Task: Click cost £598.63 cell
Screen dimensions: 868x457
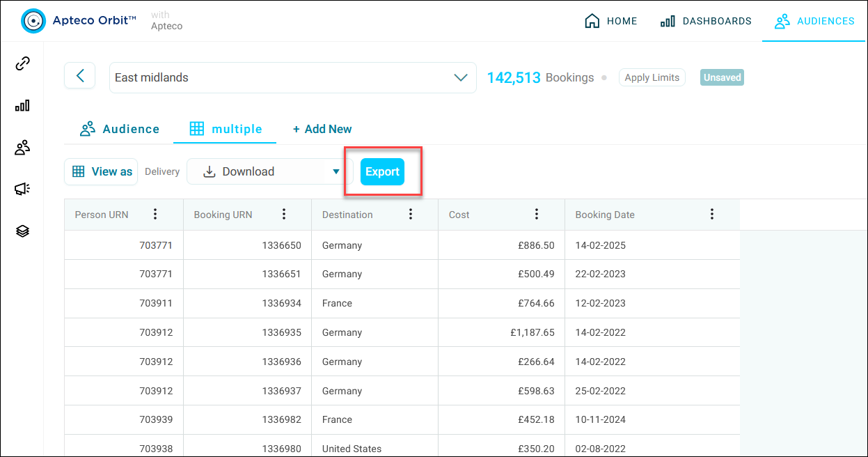Action: (x=501, y=391)
